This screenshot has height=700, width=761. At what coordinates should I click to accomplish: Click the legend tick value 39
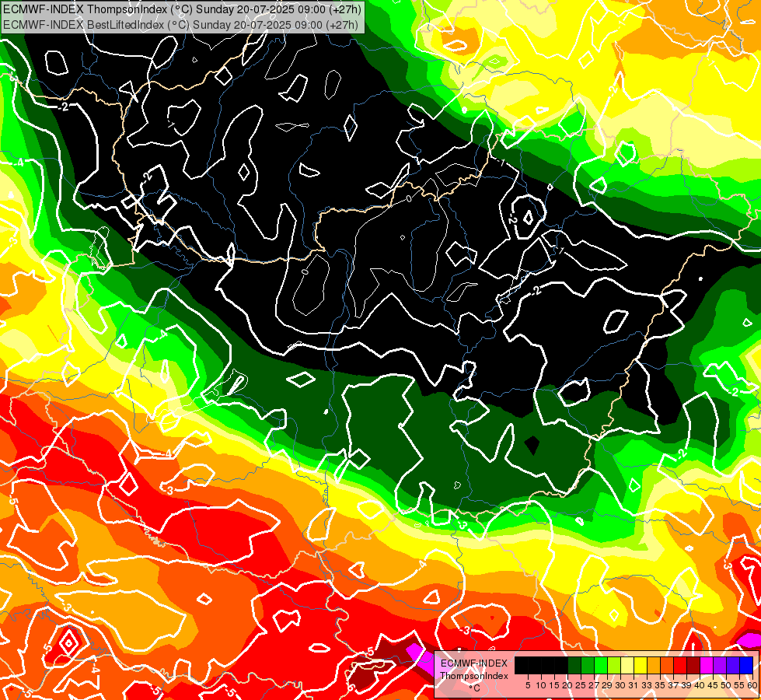[686, 685]
